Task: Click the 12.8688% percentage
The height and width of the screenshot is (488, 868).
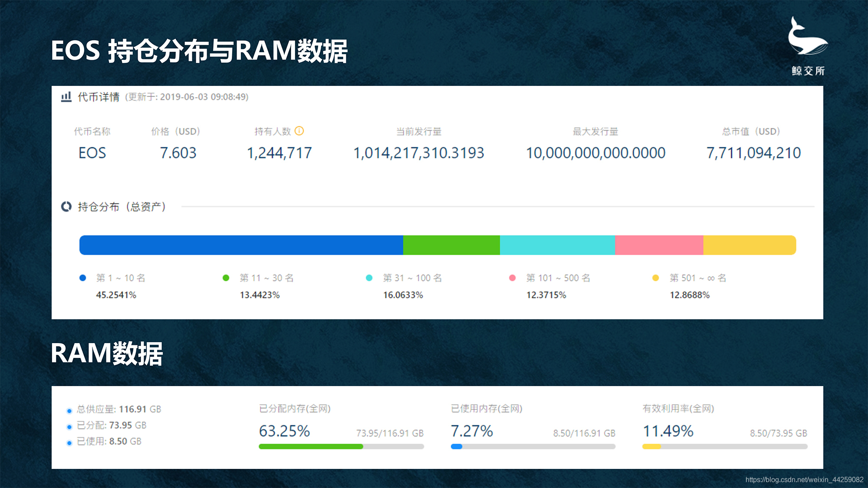Action: (690, 295)
